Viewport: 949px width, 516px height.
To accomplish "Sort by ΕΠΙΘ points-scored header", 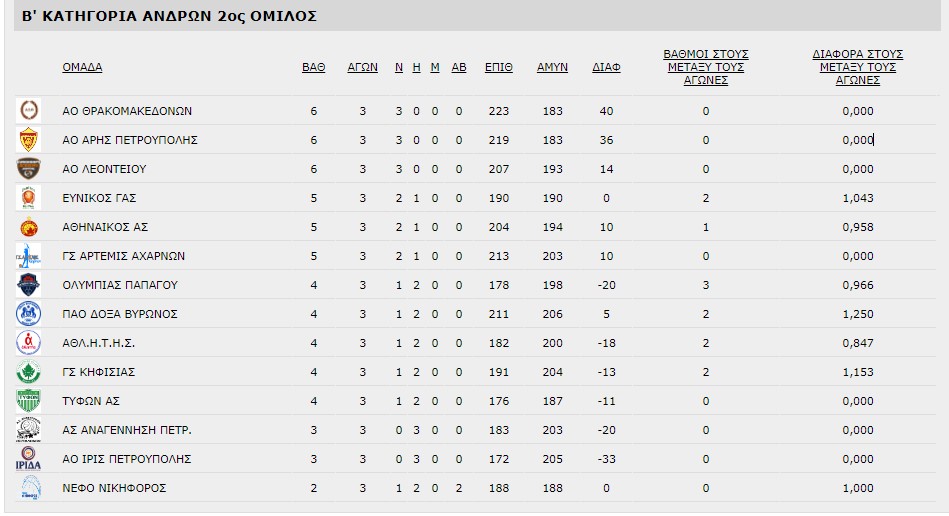I will pos(498,67).
